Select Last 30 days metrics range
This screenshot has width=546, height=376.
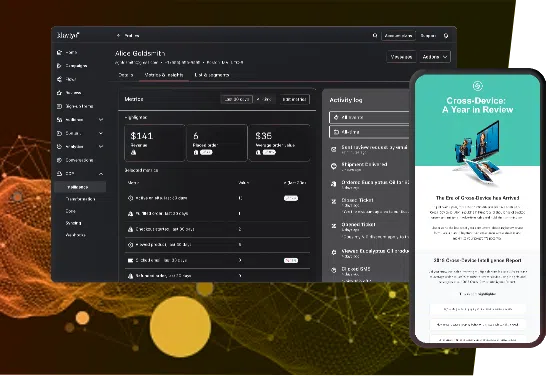tap(237, 99)
